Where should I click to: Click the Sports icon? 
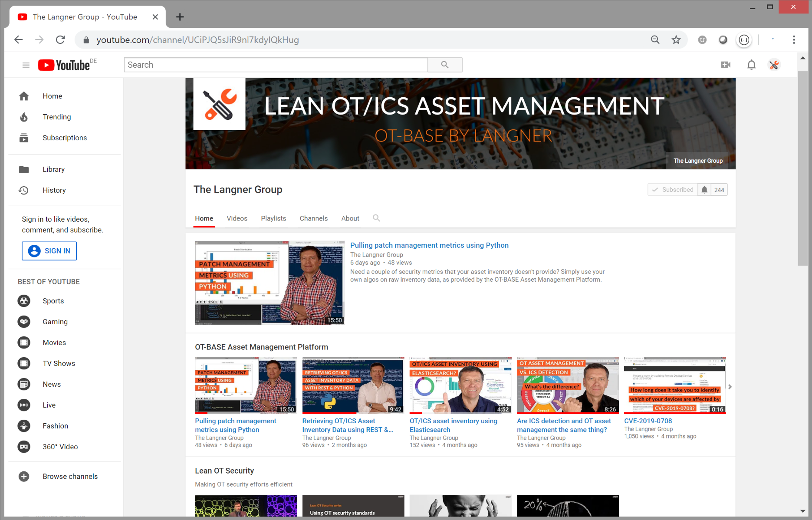[24, 301]
